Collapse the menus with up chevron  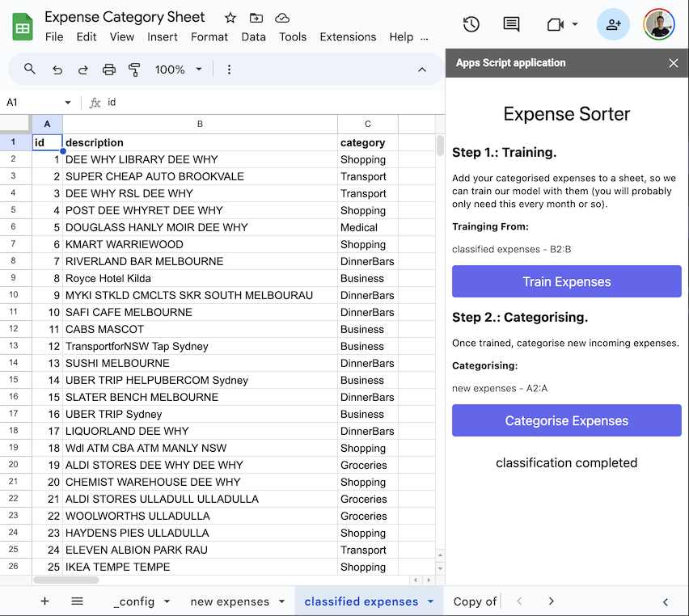[422, 70]
